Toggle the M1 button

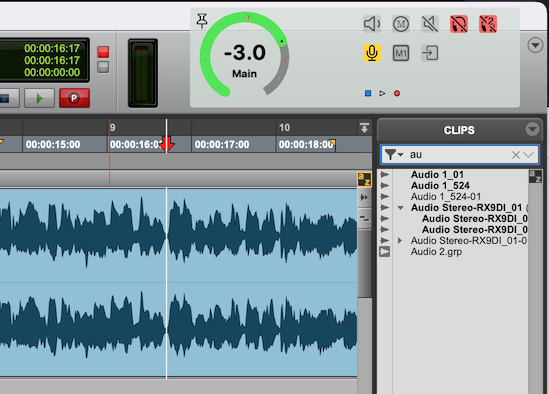point(401,53)
